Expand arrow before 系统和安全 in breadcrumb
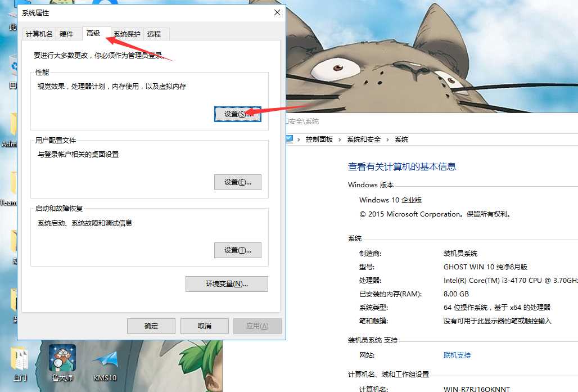 340,139
